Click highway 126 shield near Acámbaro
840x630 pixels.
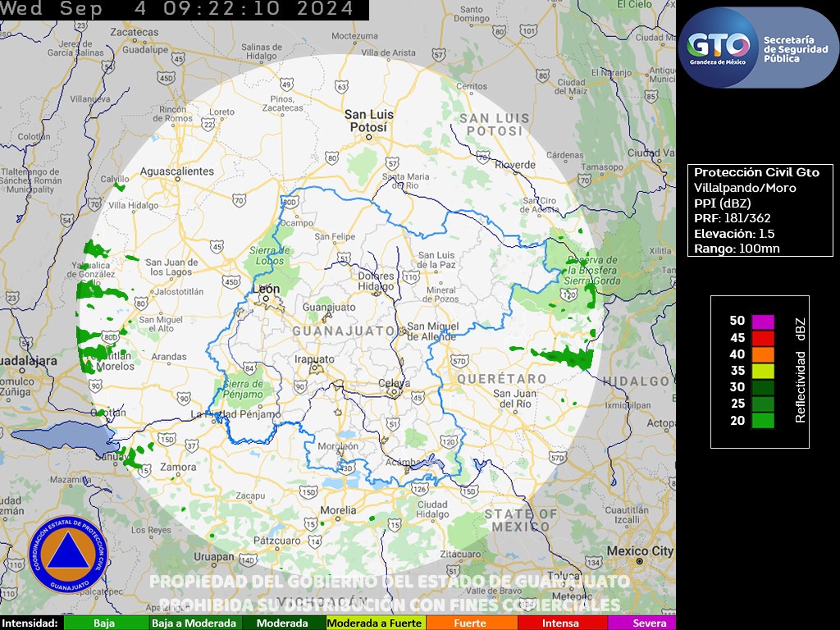pos(419,491)
